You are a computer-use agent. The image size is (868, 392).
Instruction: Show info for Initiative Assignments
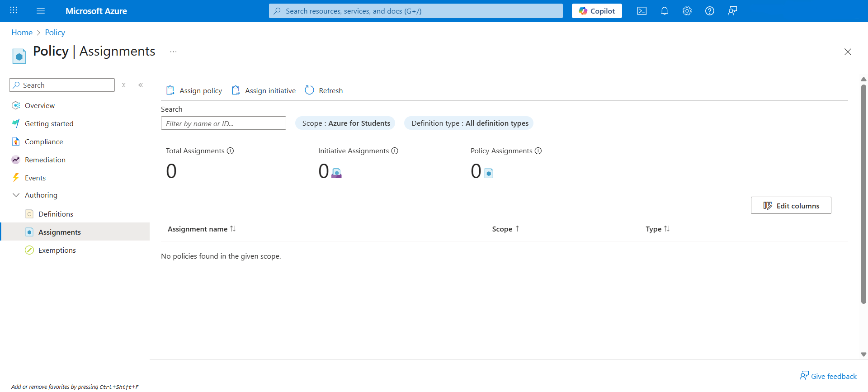(395, 151)
